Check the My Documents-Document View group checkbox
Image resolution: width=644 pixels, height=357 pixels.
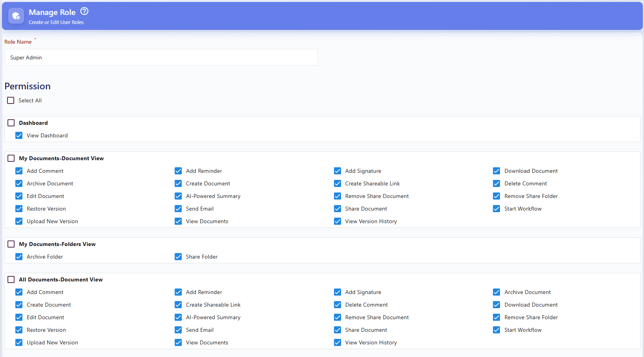point(11,158)
